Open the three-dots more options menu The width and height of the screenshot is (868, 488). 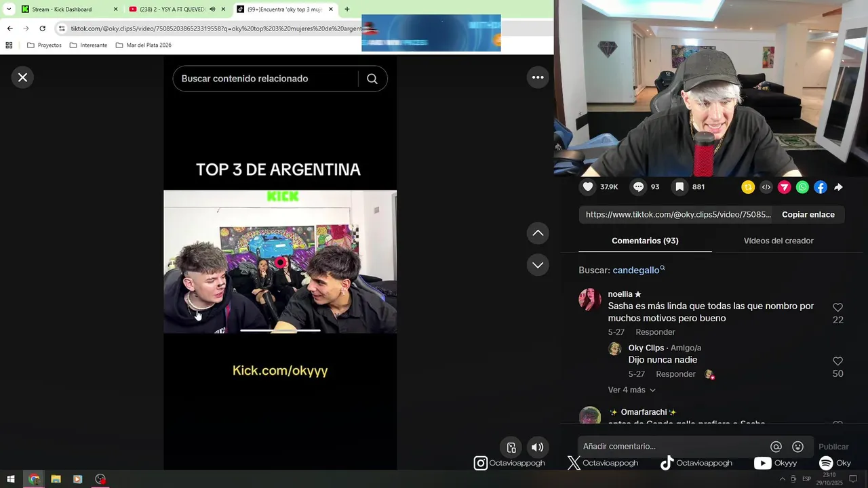(x=538, y=77)
